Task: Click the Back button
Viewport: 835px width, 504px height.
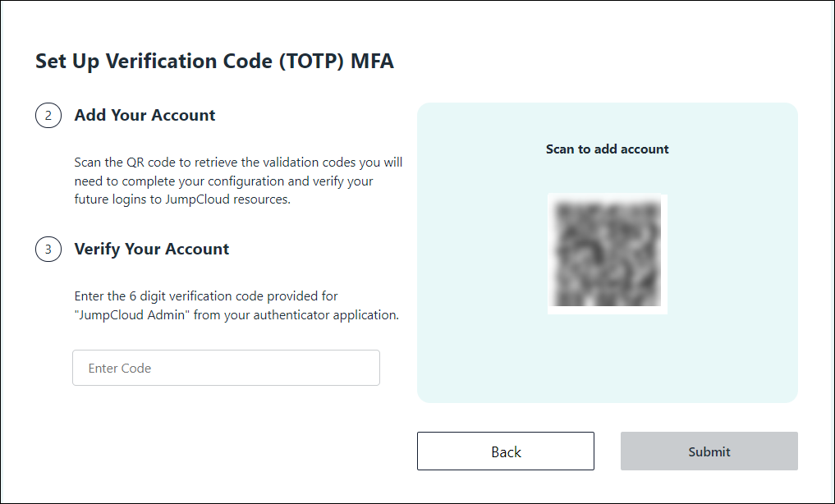Action: (505, 451)
